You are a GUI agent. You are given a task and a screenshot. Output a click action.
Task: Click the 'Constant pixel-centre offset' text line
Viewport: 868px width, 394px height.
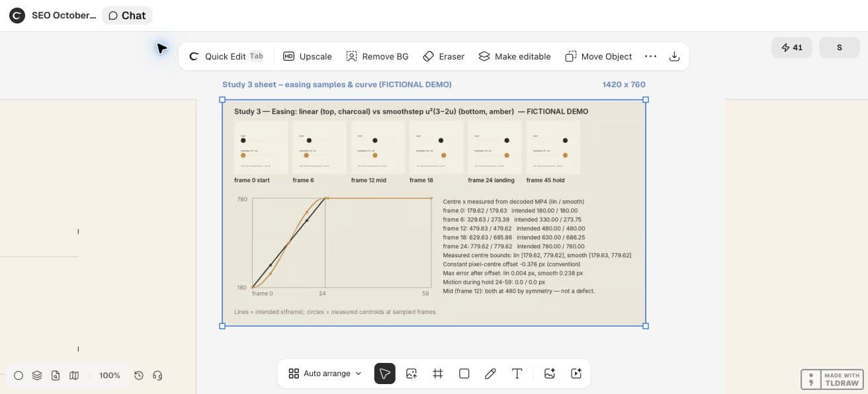point(511,264)
